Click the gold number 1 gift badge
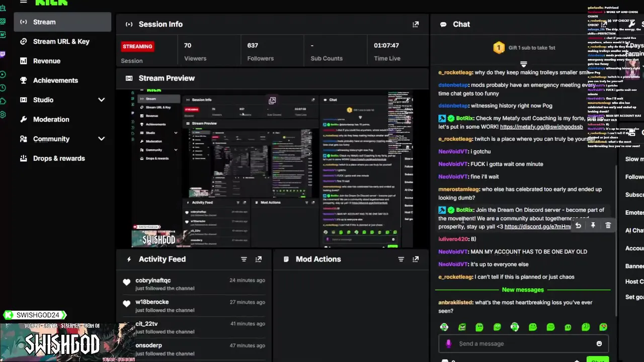The width and height of the screenshot is (644, 362). pos(499,48)
